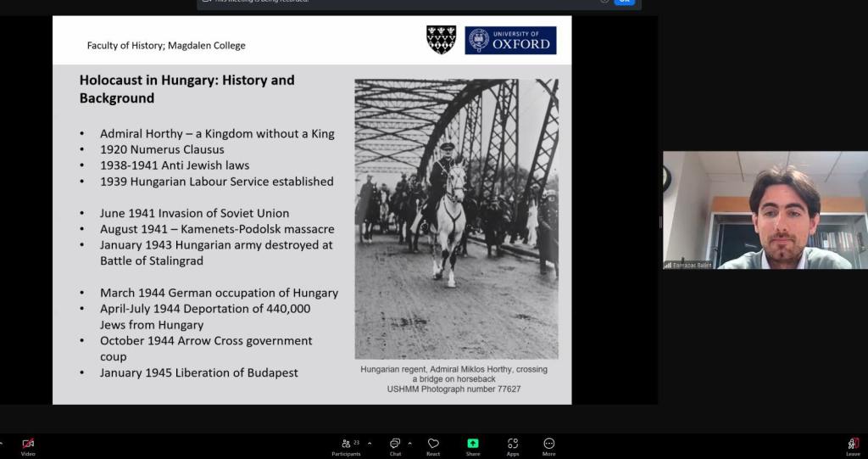The width and height of the screenshot is (868, 459).
Task: Expand the arrow next to Participants
Action: point(369,443)
